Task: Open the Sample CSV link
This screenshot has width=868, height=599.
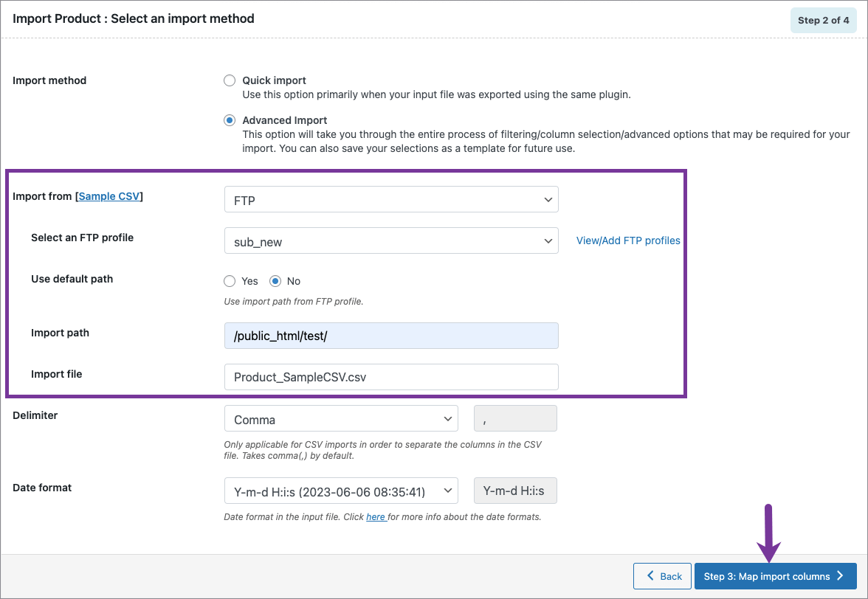Action: tap(108, 196)
